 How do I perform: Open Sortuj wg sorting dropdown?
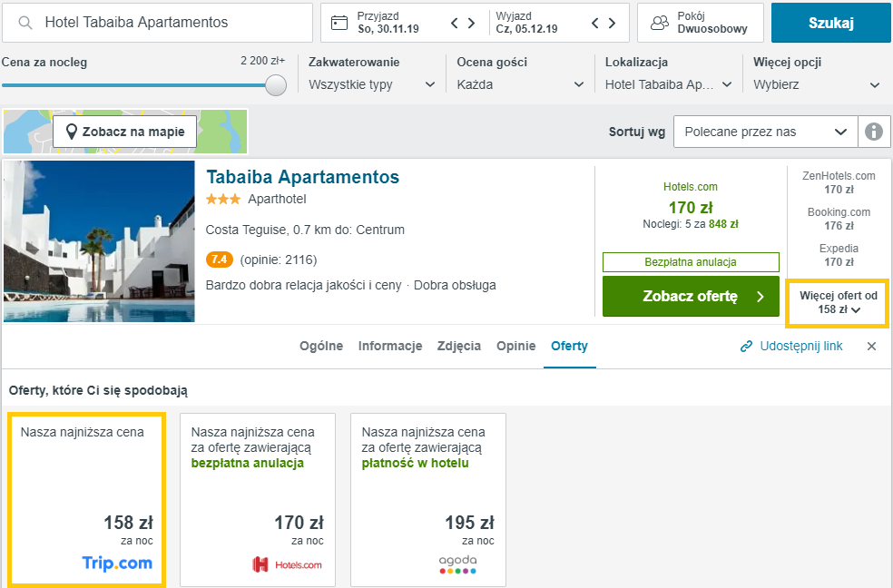(765, 132)
